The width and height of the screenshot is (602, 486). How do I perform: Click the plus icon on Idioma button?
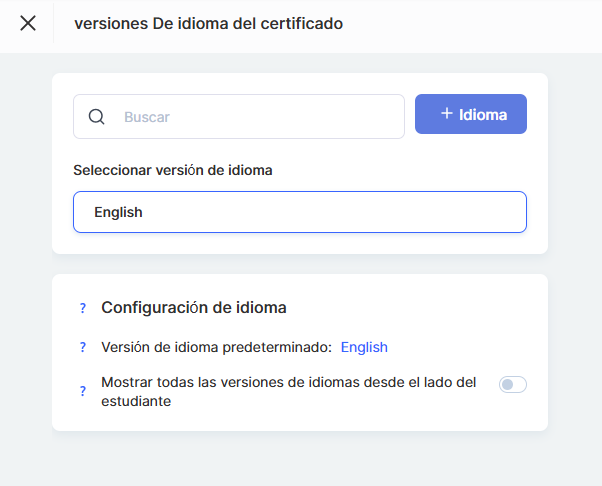pyautogui.click(x=447, y=114)
